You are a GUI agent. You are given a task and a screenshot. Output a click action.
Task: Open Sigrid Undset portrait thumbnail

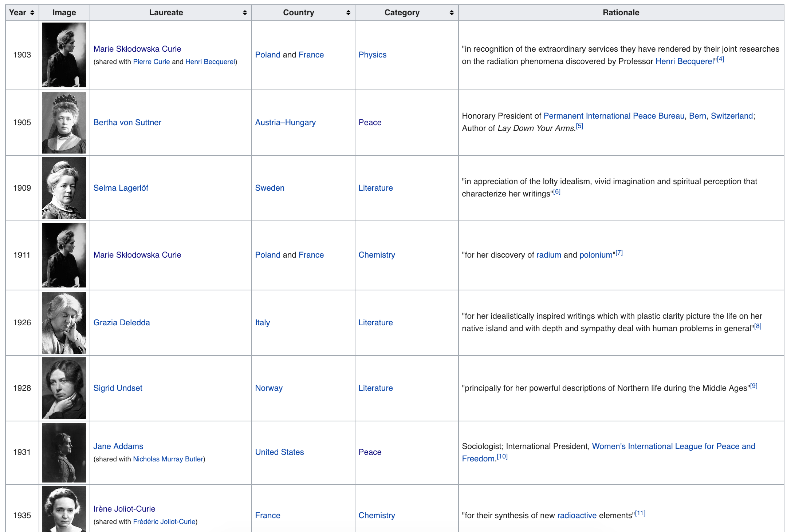[64, 388]
